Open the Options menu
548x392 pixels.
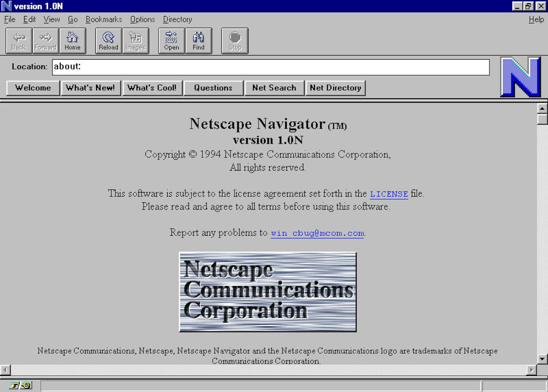tap(142, 19)
